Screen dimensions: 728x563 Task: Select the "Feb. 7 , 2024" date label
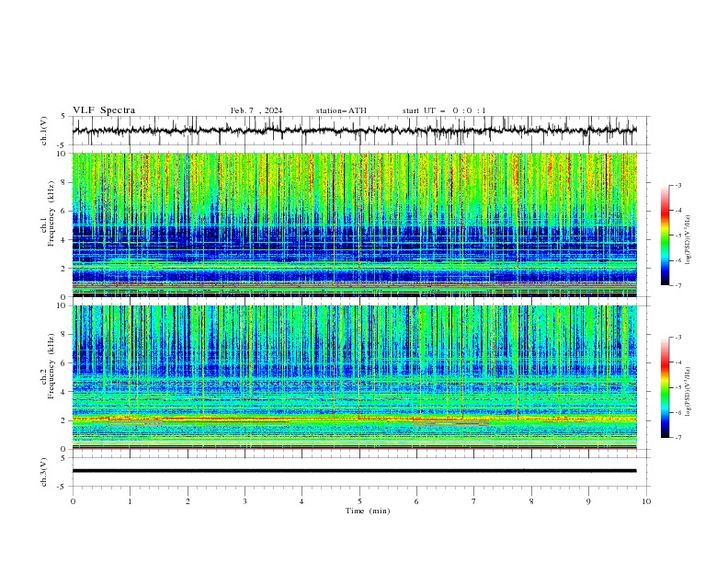coord(256,110)
